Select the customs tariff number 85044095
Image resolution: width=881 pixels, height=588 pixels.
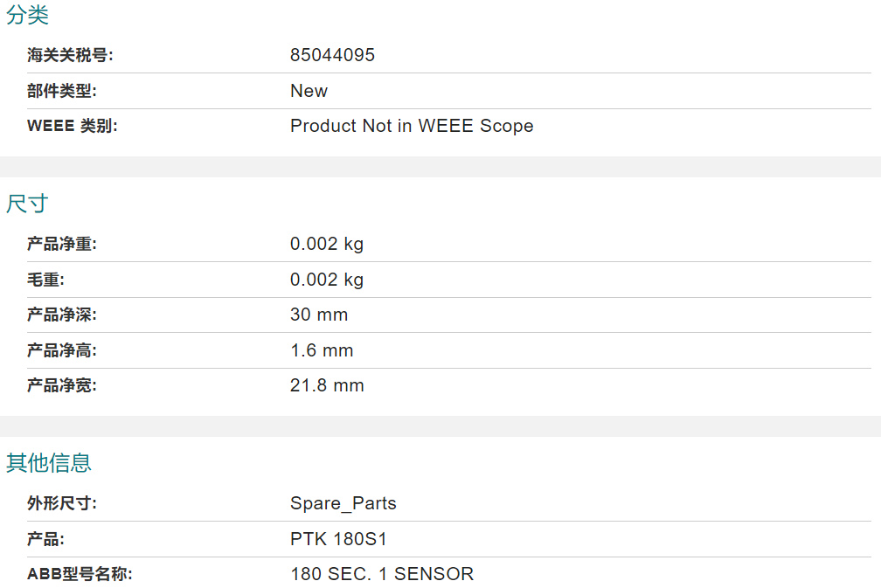point(333,55)
